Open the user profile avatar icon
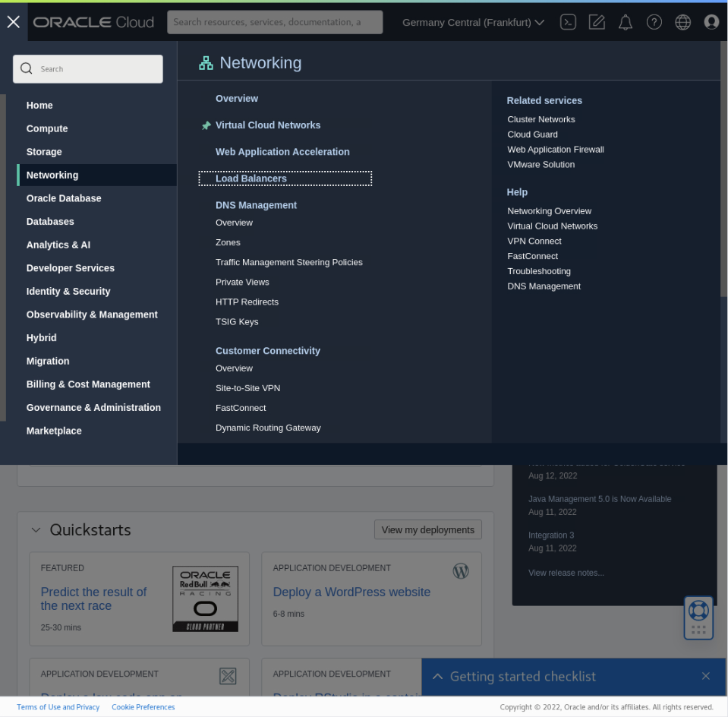This screenshot has width=728, height=717. click(711, 22)
